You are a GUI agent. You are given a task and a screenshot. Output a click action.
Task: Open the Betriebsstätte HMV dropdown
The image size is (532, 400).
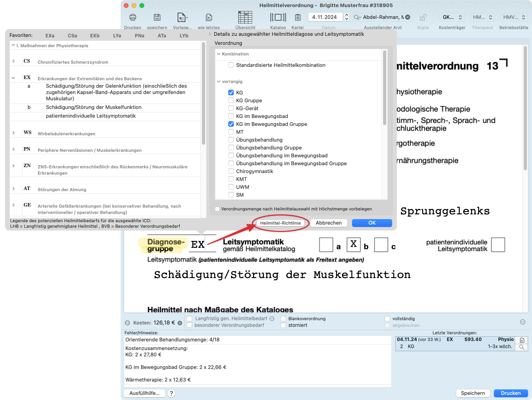[x=514, y=17]
